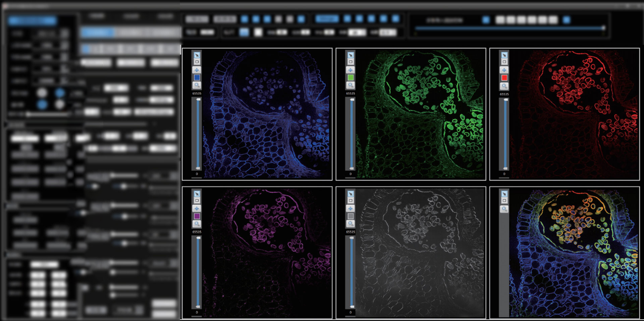Select the pointer tool in the green channel panel

click(x=351, y=55)
